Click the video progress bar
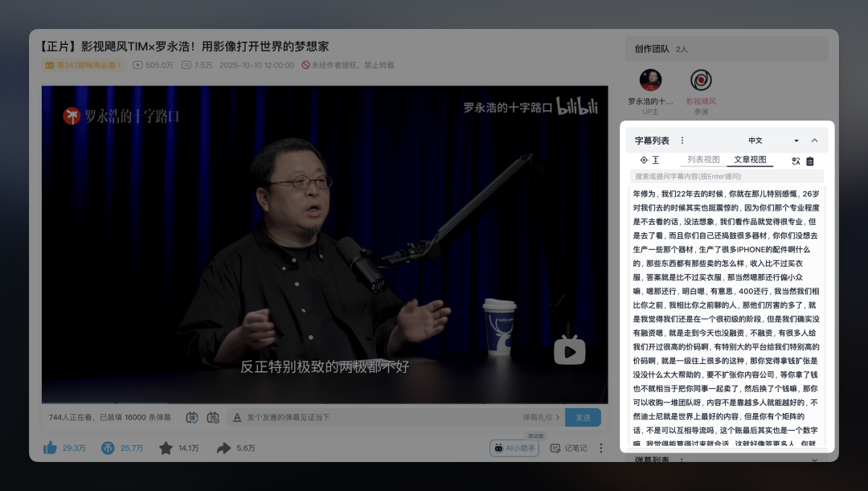Screen dimensions: 868x491 pyautogui.click(x=325, y=403)
